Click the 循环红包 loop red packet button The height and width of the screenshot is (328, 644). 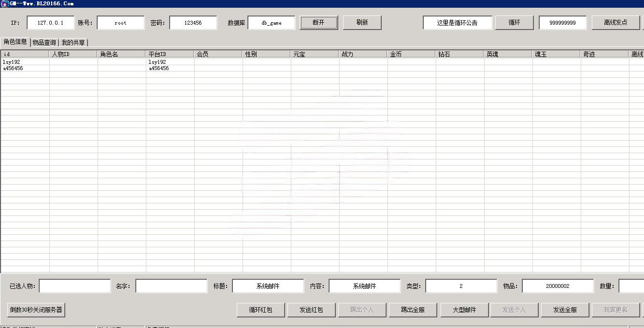pyautogui.click(x=260, y=310)
